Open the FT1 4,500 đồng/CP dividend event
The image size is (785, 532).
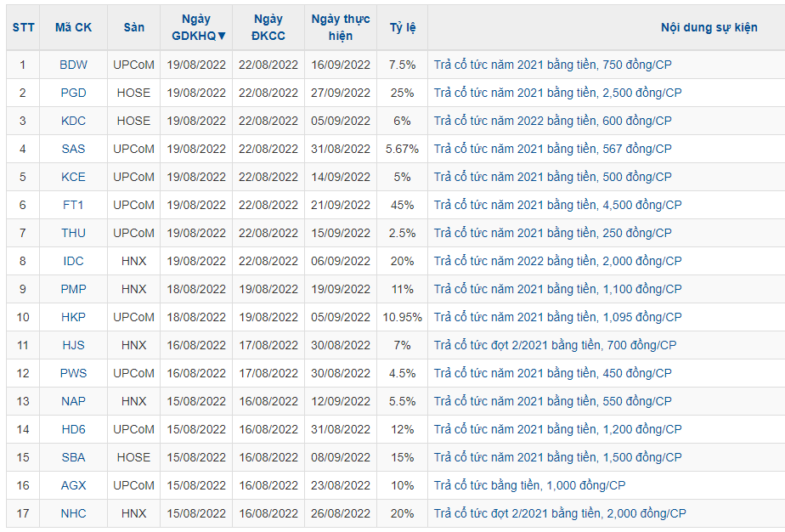coord(557,205)
